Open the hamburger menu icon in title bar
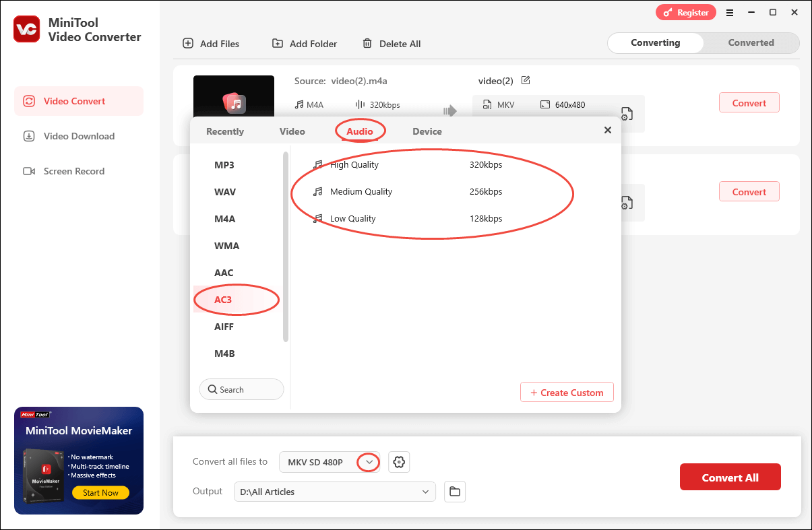812x530 pixels. 730,12
